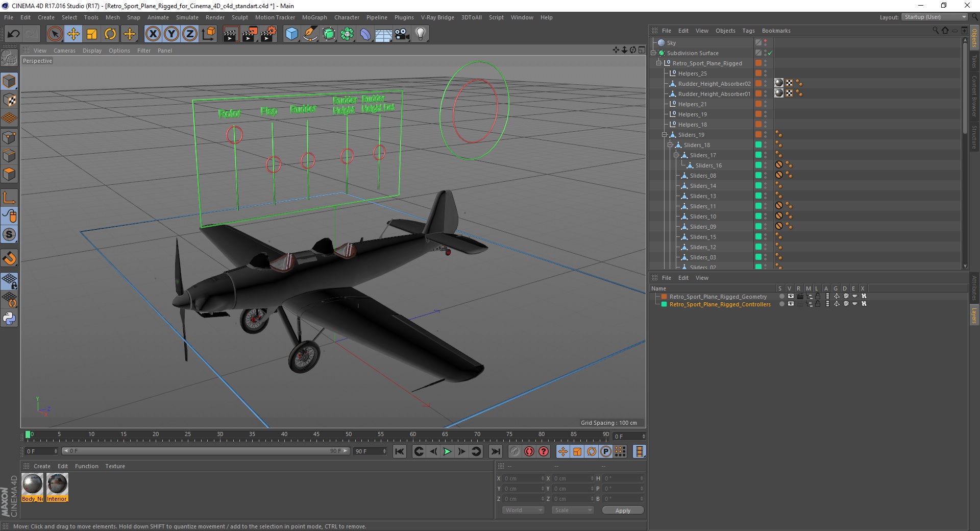980x531 pixels.
Task: Click the X position input field
Action: point(524,478)
